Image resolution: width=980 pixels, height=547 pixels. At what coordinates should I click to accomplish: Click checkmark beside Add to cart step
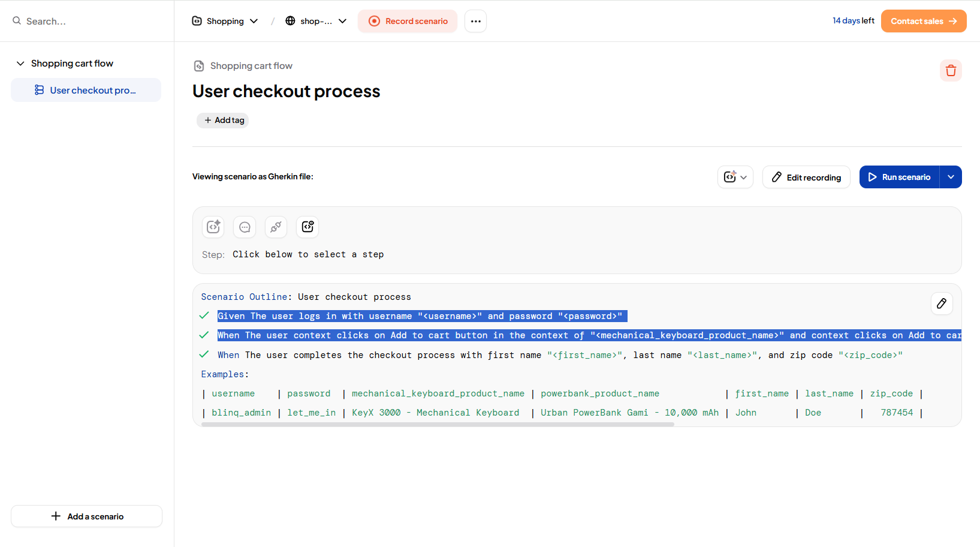coord(204,335)
